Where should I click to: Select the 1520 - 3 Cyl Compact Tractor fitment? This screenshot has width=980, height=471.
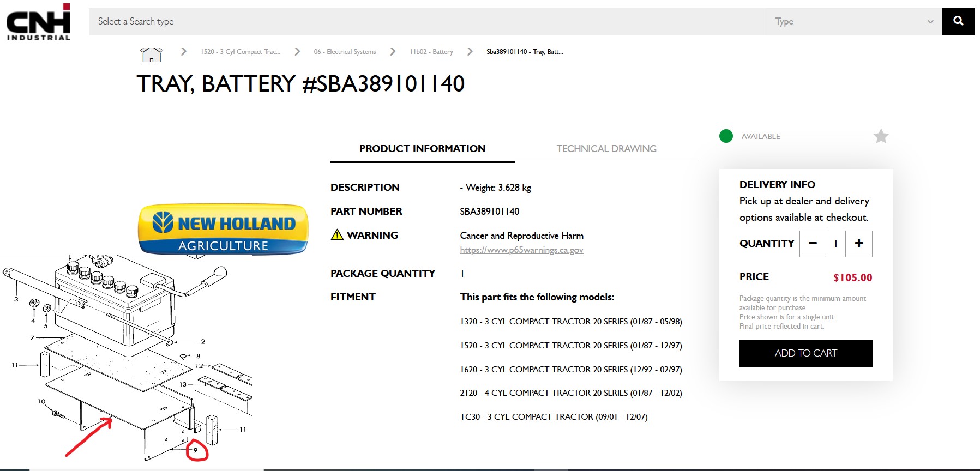click(571, 346)
